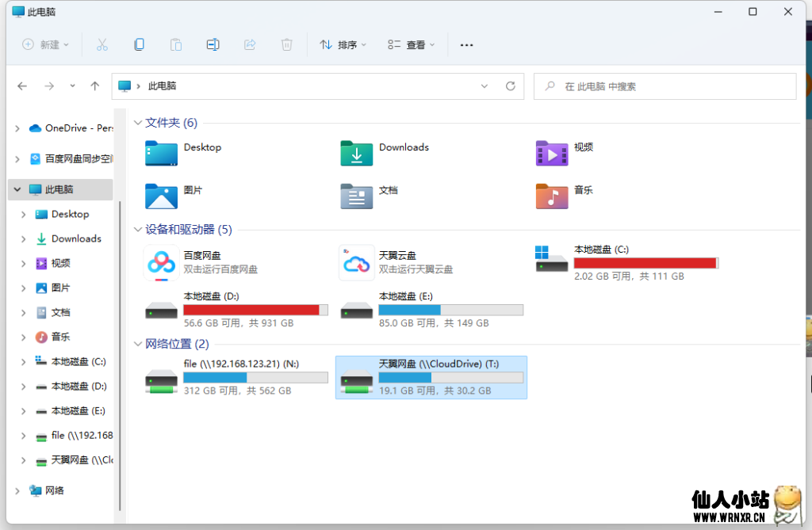This screenshot has height=530, width=812.
Task: Click the 在 此电脑 中搜索 search box
Action: coord(666,86)
